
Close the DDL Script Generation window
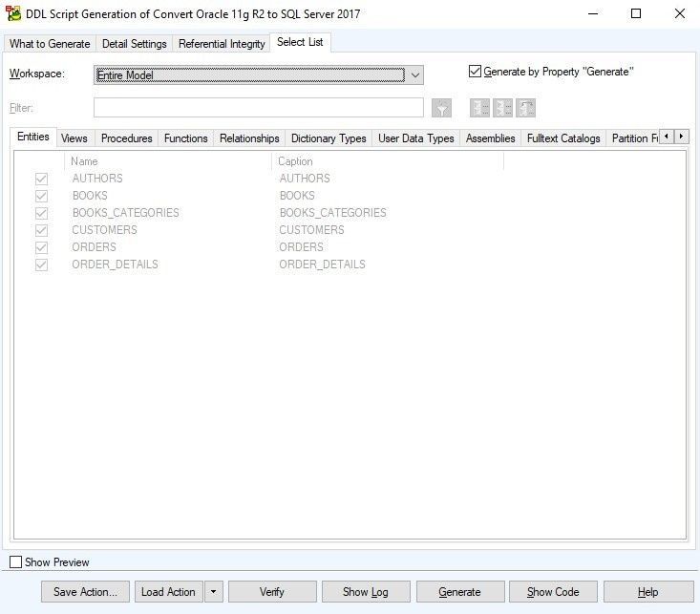[x=679, y=13]
